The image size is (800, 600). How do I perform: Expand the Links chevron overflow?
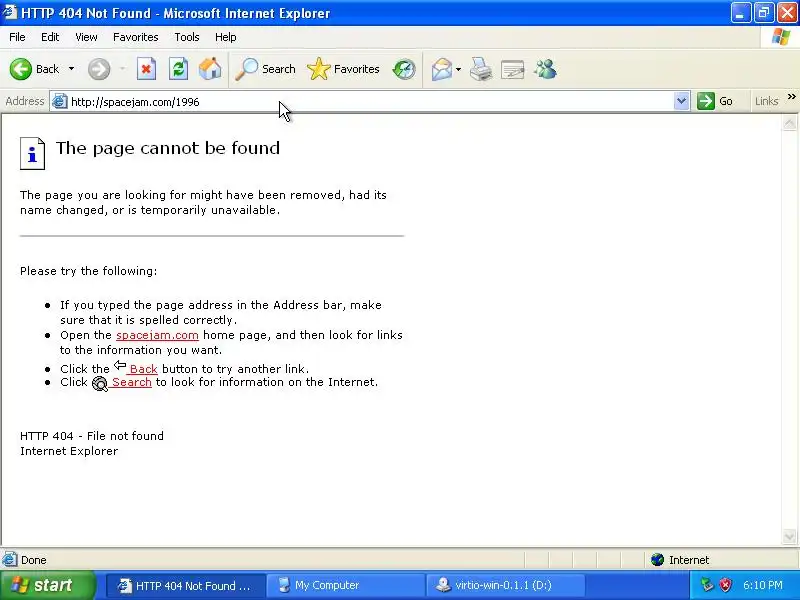[x=791, y=96]
